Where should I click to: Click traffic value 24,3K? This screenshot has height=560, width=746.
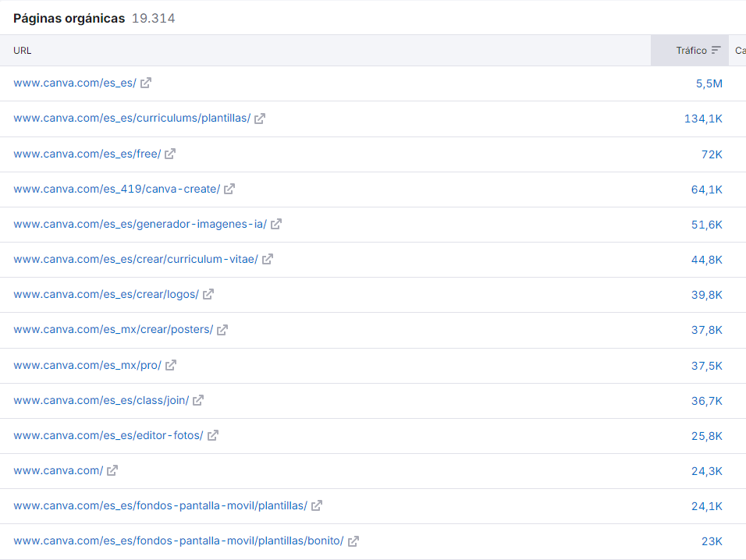click(x=706, y=472)
